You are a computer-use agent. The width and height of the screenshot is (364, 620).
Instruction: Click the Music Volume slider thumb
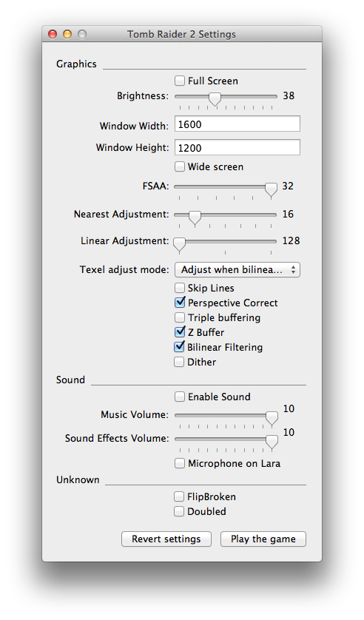pos(272,418)
